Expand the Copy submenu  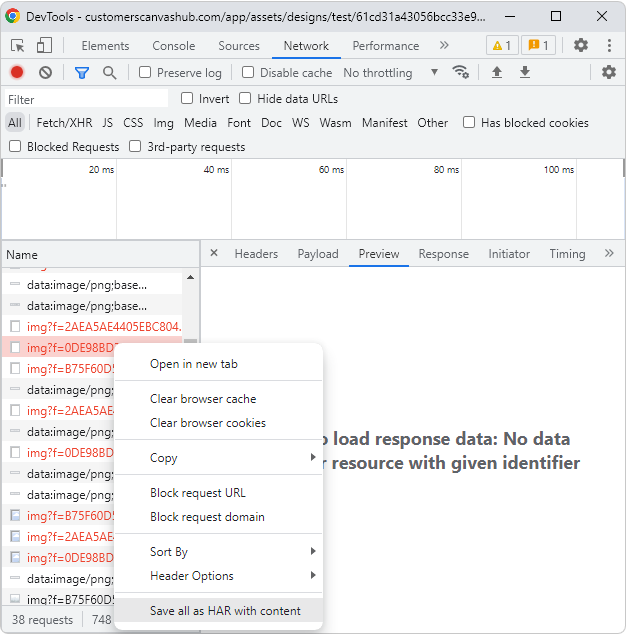tap(218, 458)
